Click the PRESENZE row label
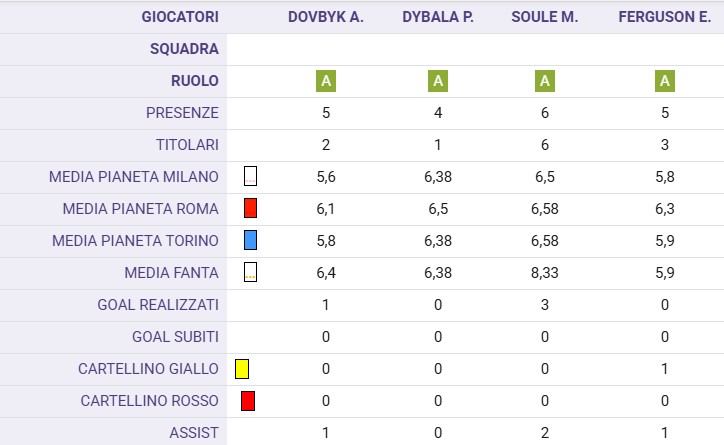This screenshot has width=724, height=445. coord(182,113)
